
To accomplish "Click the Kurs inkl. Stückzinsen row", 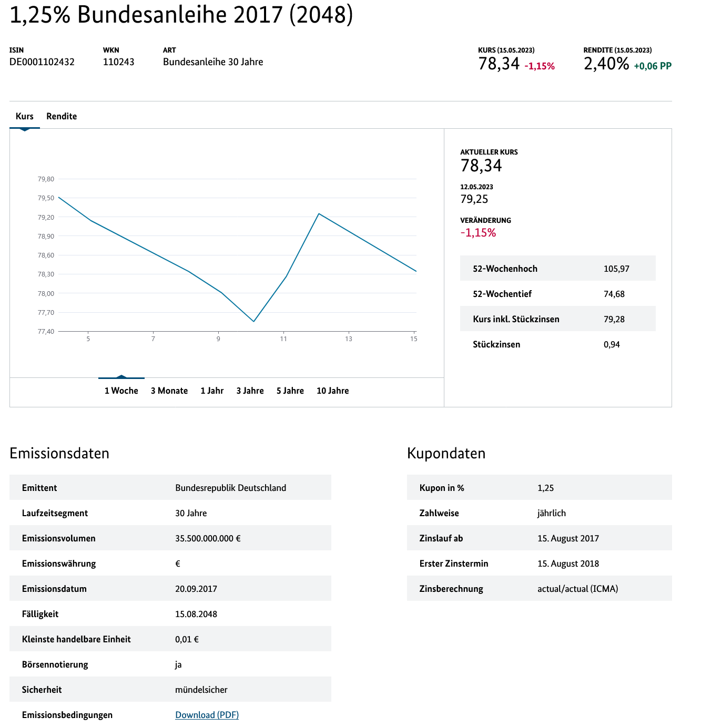I will 558,319.
